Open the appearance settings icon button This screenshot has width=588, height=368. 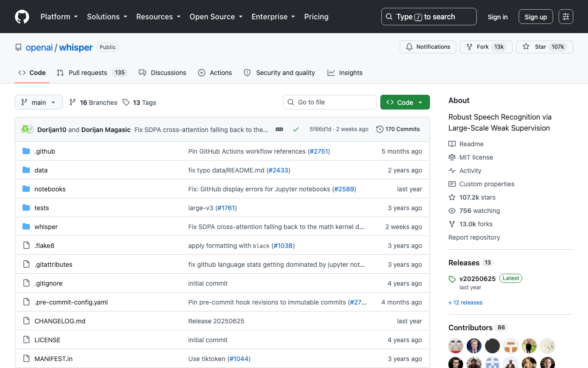(566, 17)
